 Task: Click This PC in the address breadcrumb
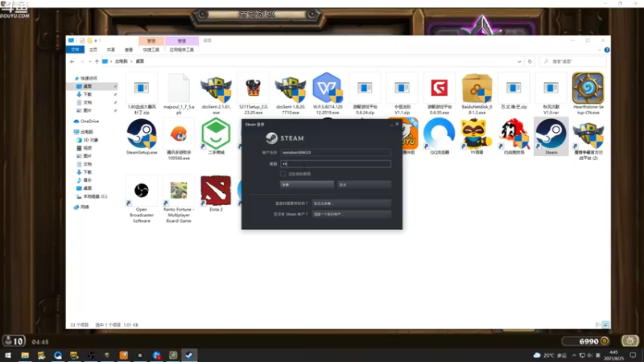point(122,61)
